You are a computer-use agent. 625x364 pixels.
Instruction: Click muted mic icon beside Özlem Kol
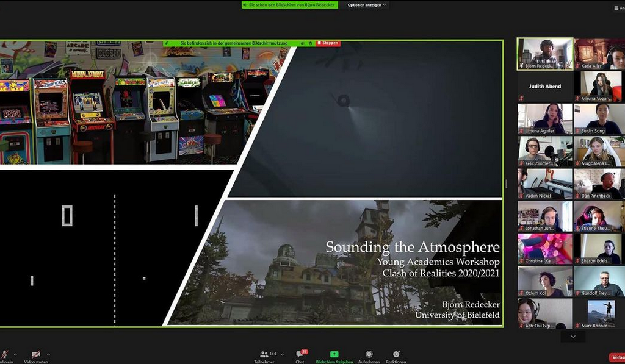521,293
